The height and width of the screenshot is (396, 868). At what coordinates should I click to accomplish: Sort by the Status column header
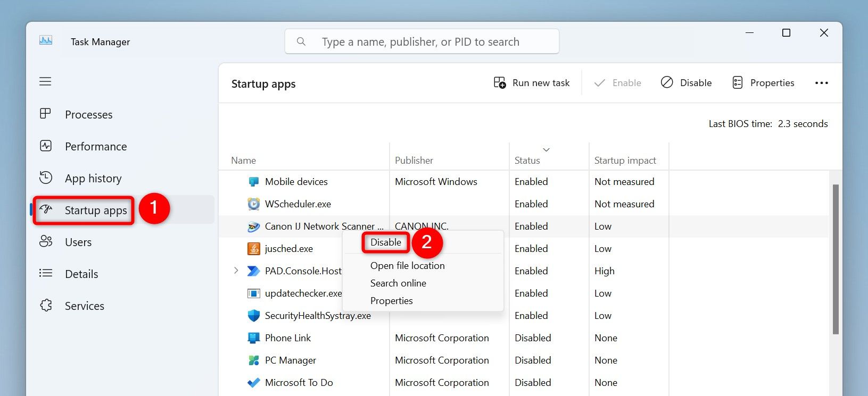527,160
